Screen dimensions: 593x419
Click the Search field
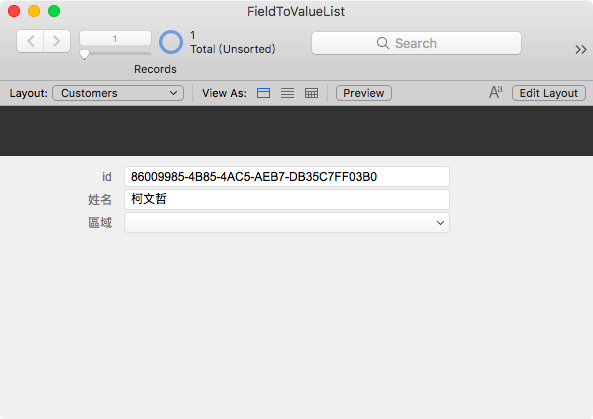click(x=416, y=43)
